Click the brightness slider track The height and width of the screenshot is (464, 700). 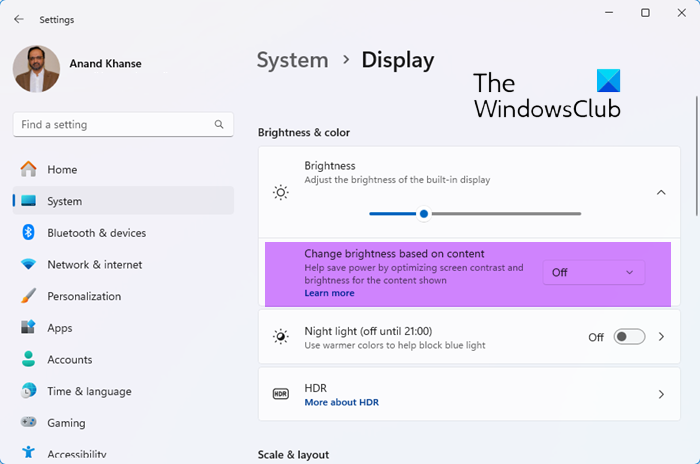tap(500, 213)
